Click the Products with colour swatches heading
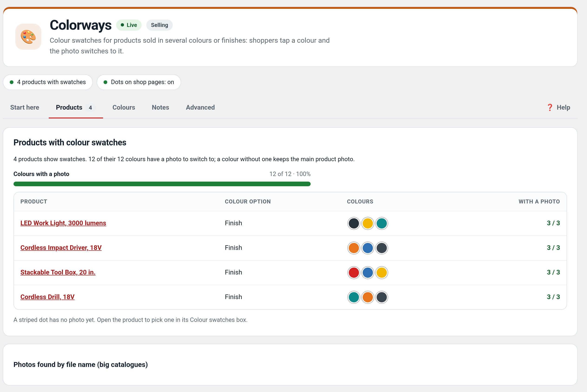587x392 pixels. pos(70,143)
